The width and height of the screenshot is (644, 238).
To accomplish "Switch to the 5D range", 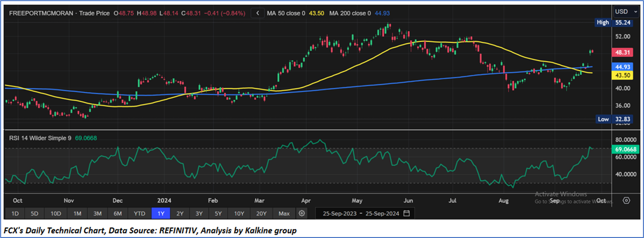I will coord(36,214).
